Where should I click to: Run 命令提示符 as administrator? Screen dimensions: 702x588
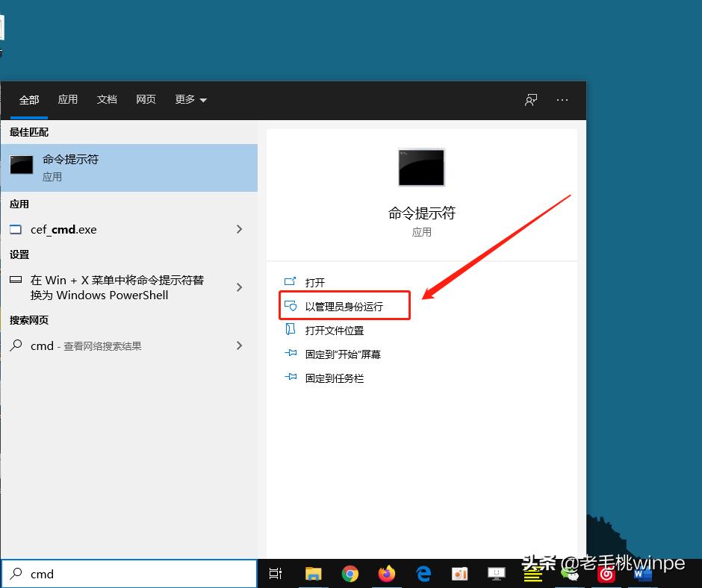tap(344, 305)
